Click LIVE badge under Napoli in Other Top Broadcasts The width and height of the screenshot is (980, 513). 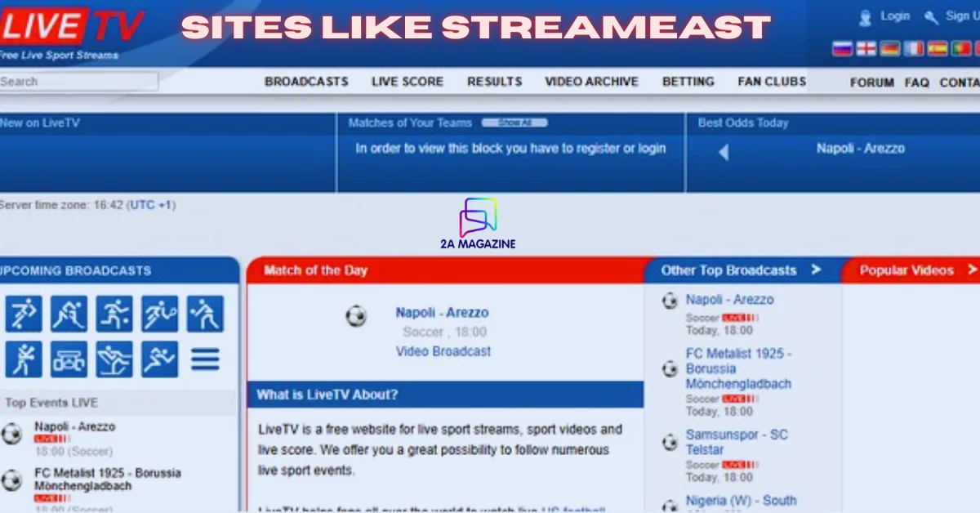pos(740,318)
